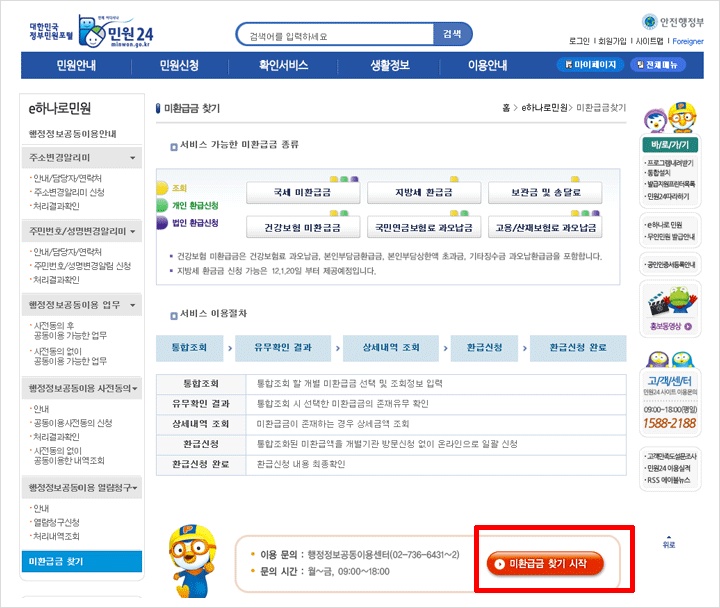Open the 통합설치 quick link
This screenshot has height=608, width=720.
tap(658, 173)
